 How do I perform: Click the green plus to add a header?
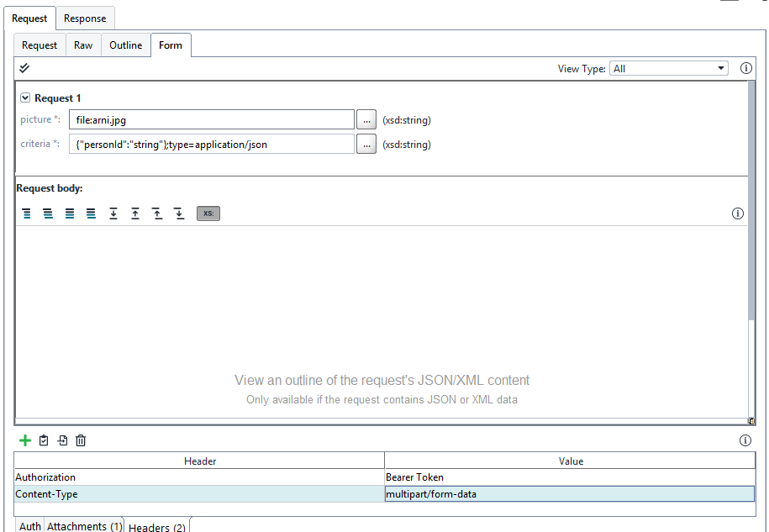pos(24,440)
